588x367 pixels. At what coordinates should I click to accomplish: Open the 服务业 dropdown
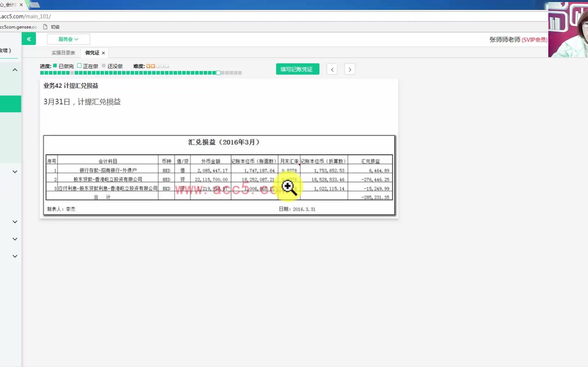coord(68,39)
